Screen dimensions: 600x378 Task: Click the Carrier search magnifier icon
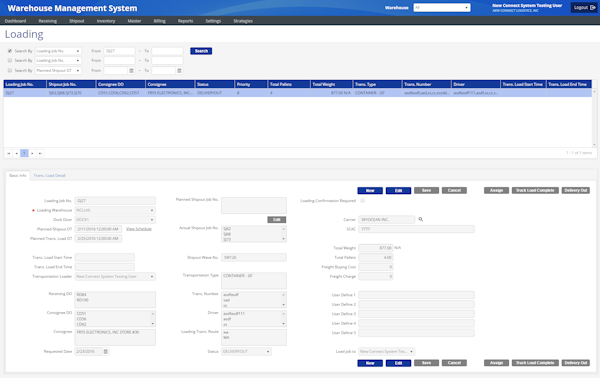tap(421, 219)
